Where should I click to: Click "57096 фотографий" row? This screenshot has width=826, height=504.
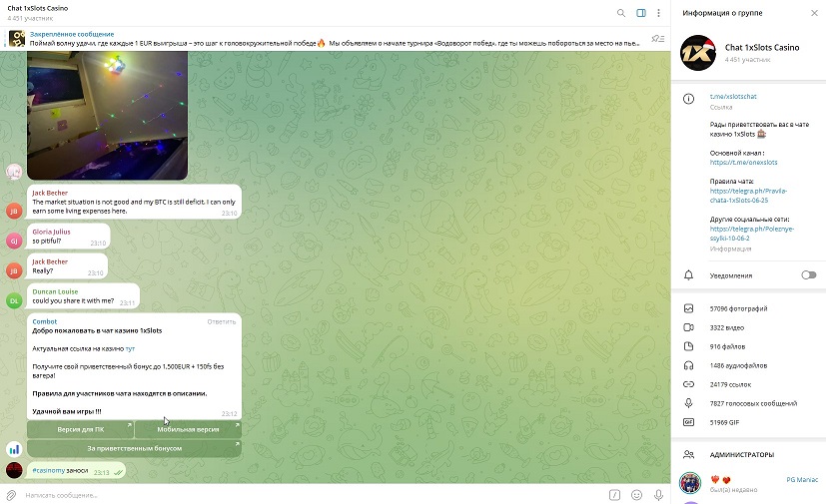click(748, 308)
